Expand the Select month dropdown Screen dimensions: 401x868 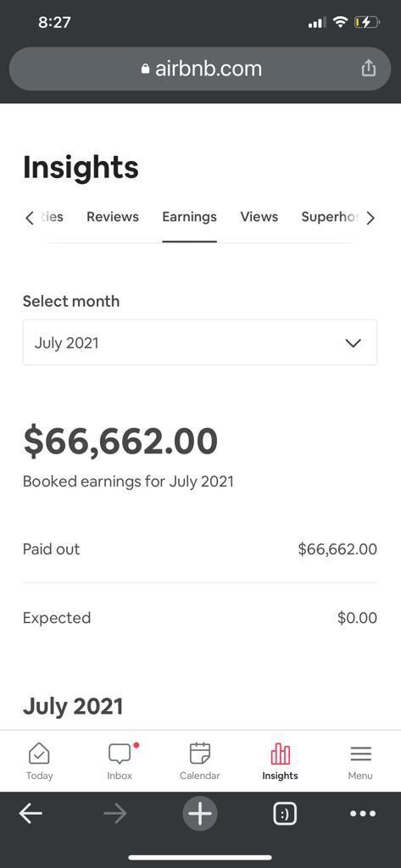click(x=200, y=342)
